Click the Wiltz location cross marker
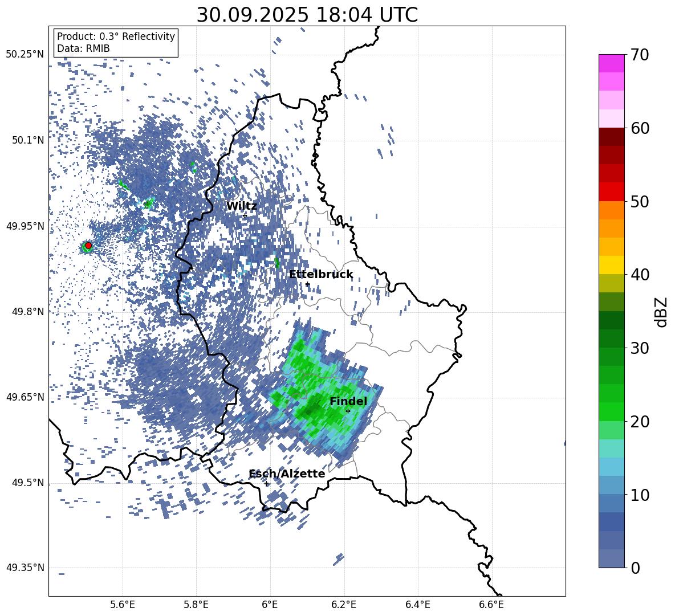 coord(245,215)
